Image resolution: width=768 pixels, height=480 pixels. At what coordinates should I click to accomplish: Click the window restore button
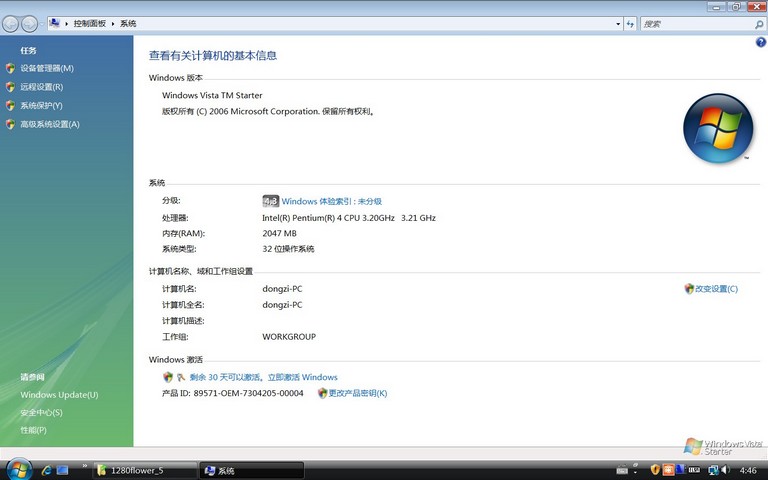point(736,7)
